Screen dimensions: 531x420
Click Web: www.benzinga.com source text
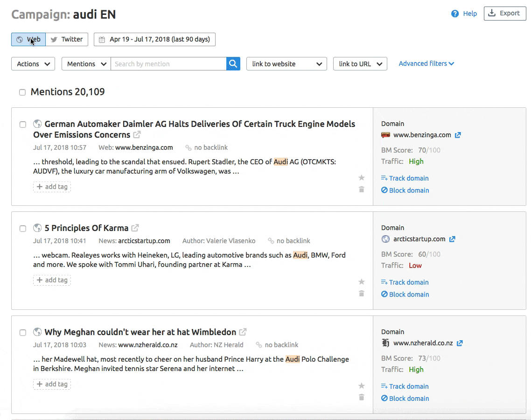[136, 147]
